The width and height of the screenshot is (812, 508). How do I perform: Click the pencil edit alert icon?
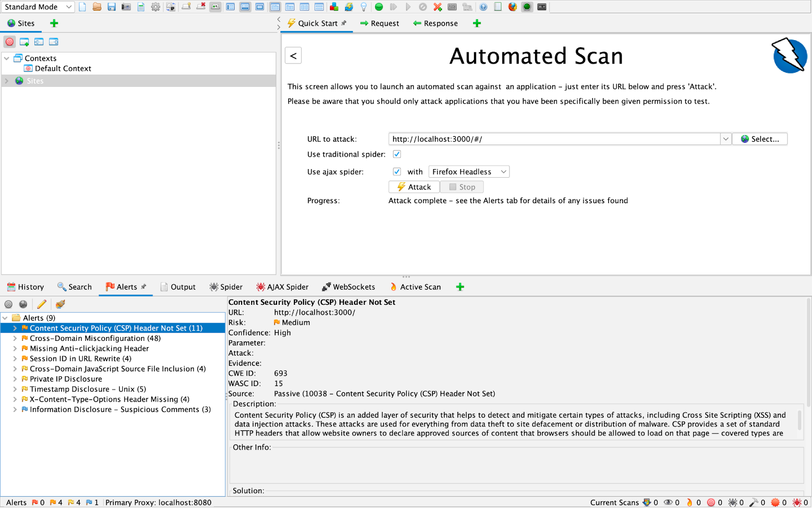[42, 304]
